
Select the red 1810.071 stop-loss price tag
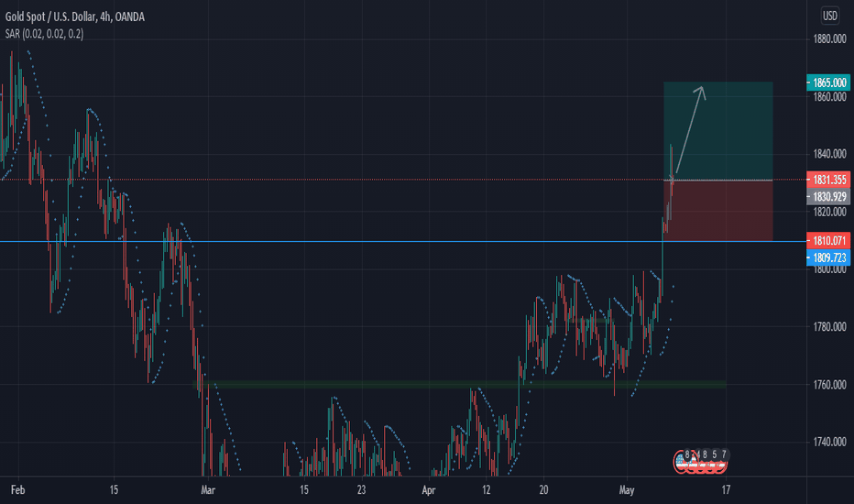pos(828,240)
